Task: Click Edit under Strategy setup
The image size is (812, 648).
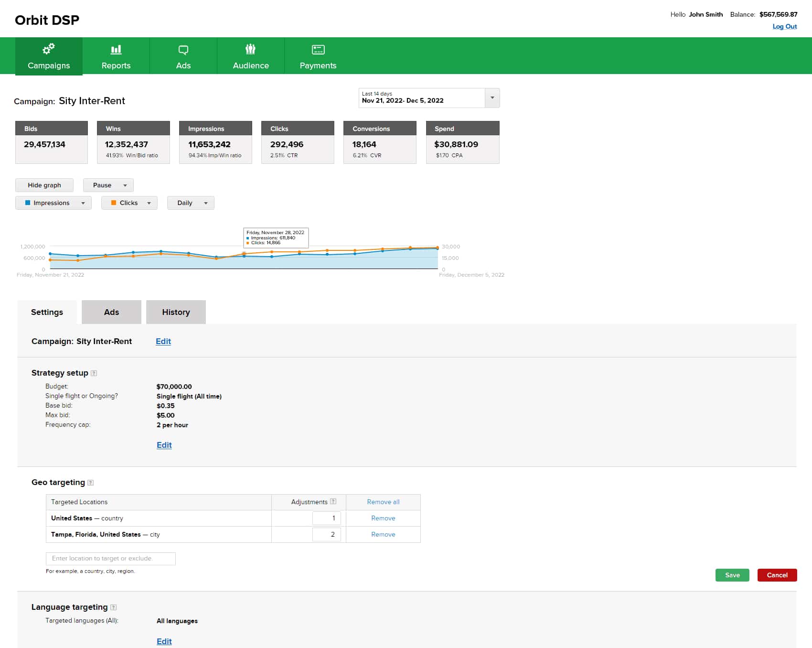Action: [x=164, y=445]
